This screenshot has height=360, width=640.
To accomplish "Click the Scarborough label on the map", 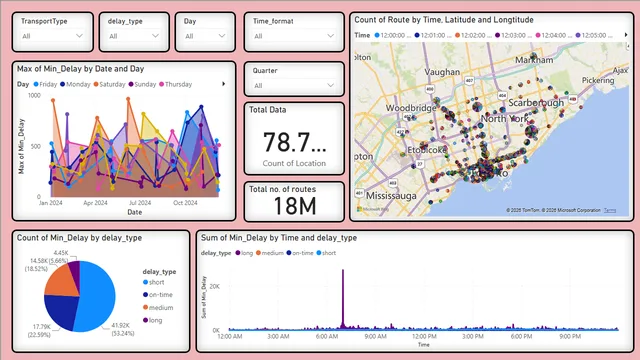I will (536, 102).
